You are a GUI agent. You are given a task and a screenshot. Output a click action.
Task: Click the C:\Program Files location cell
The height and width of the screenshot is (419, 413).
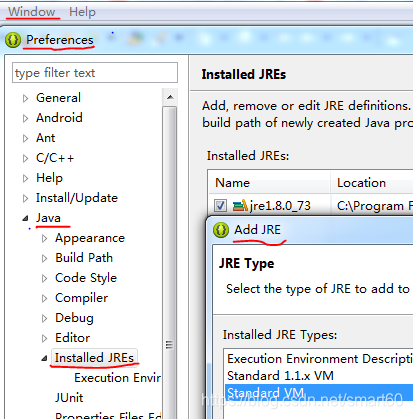[375, 206]
